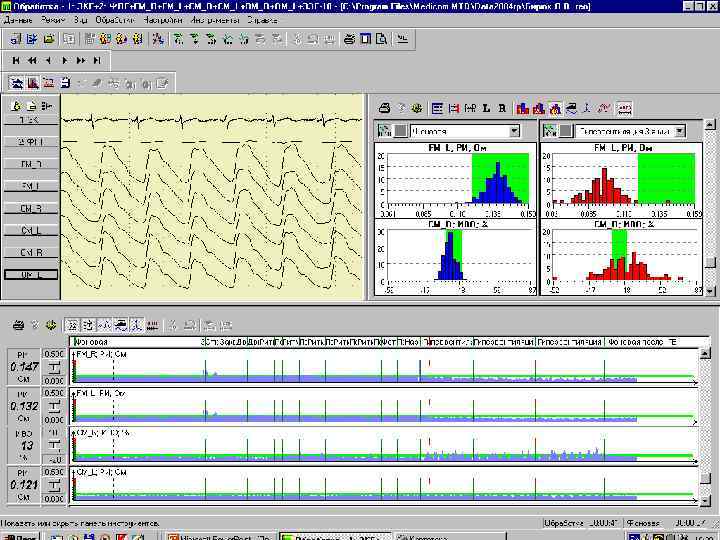Image resolution: width=720 pixels, height=540 pixels.
Task: Toggle the FM_L channel button
Action: pyautogui.click(x=31, y=186)
